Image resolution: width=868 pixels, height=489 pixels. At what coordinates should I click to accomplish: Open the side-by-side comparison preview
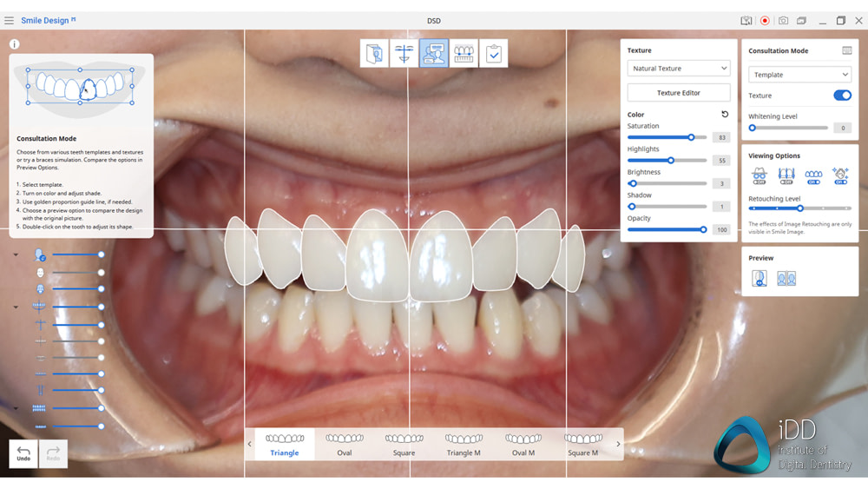[786, 279]
